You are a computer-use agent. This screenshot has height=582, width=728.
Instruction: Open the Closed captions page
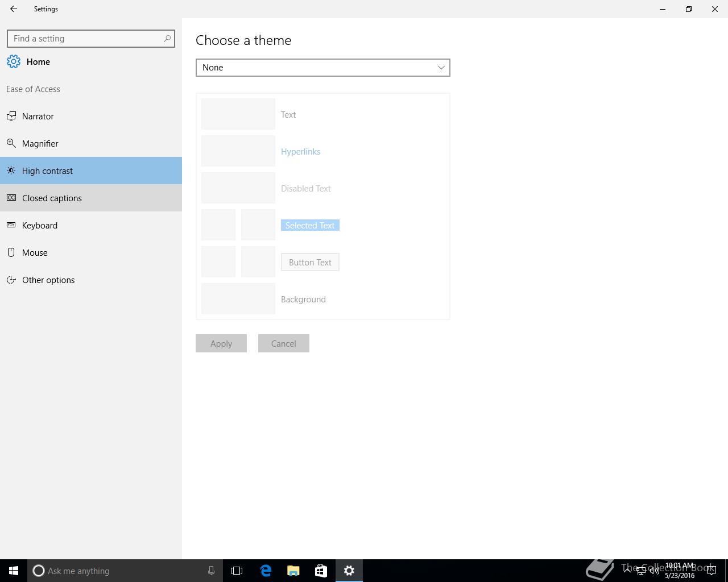91,198
